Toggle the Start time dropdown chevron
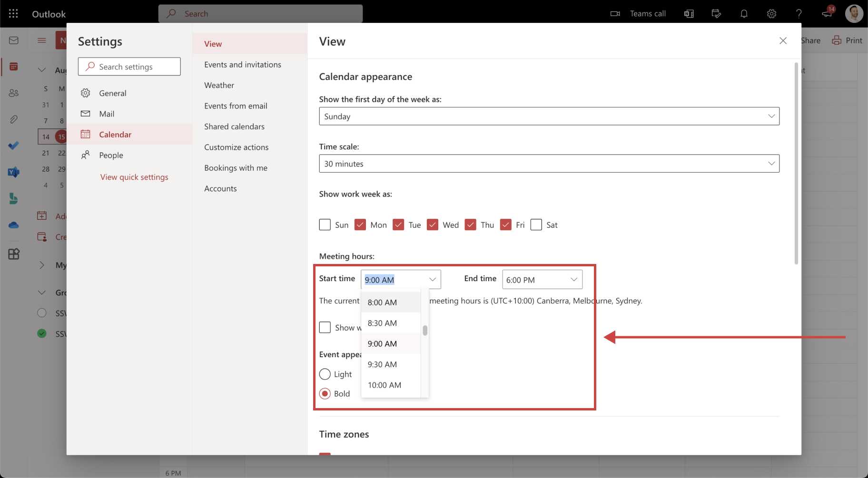 click(433, 280)
